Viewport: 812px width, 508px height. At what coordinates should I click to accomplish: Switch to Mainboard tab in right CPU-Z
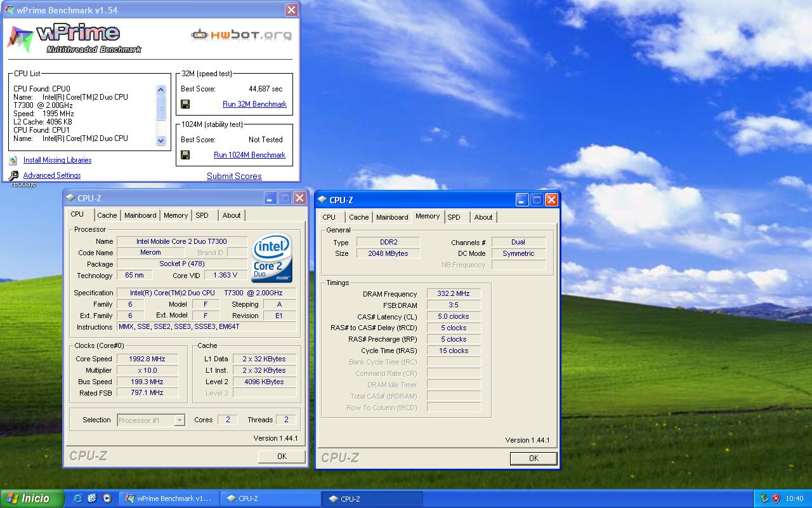point(392,217)
